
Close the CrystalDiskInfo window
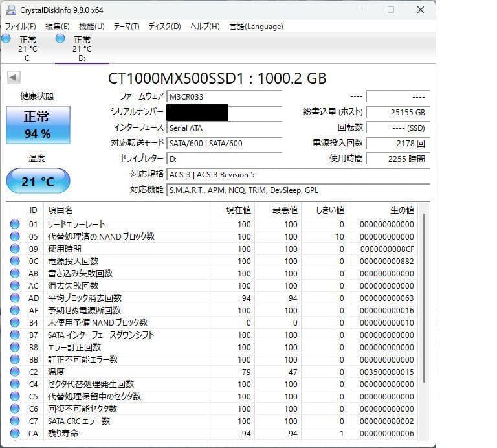(x=421, y=10)
